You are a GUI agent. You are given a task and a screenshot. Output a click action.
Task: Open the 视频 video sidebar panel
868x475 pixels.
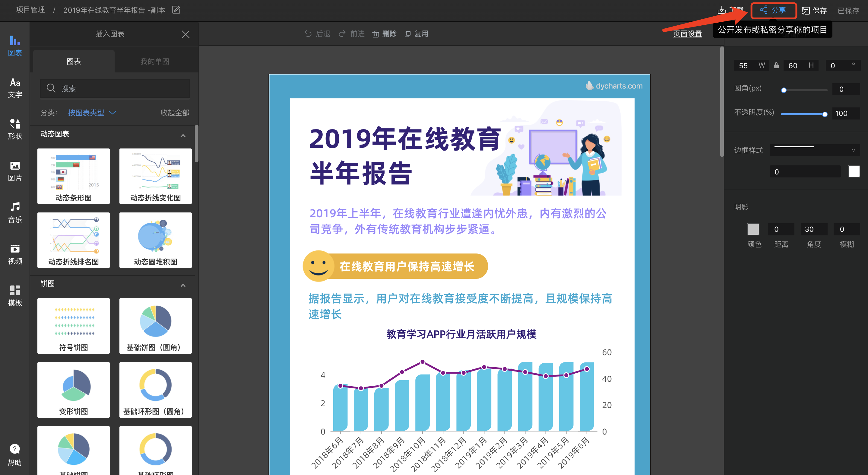coord(15,254)
